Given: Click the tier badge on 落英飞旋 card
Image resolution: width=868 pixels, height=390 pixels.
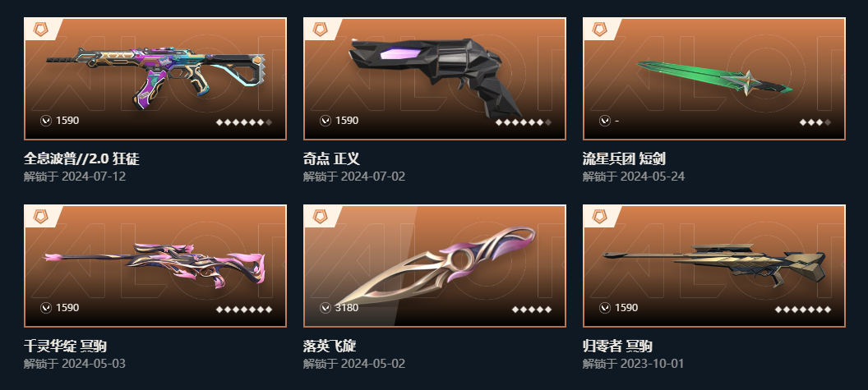Looking at the screenshot, I should tap(320, 216).
